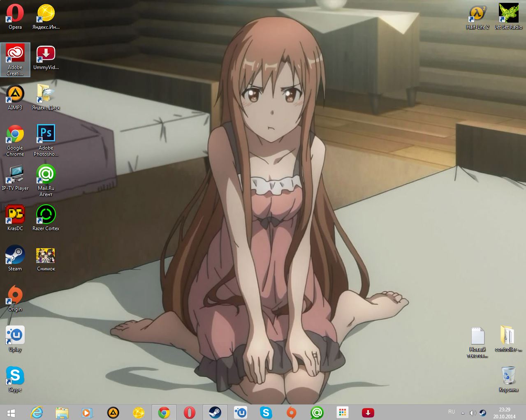Select the Корзина recycle bin icon
Viewport: 526px width, 420px height.
point(509,379)
